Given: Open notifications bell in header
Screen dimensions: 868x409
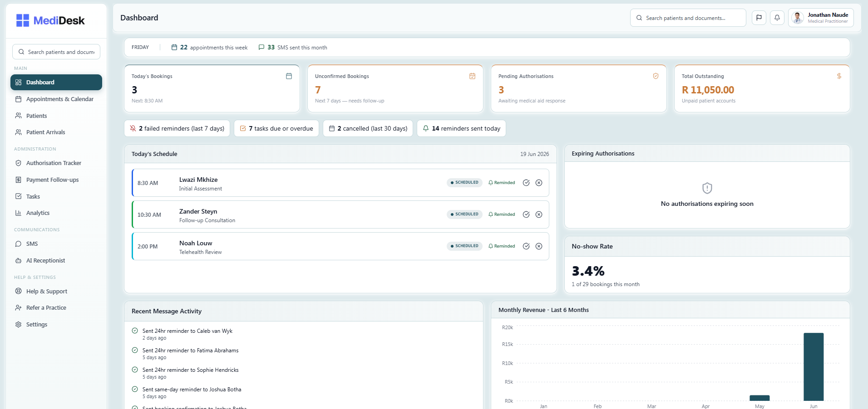Looking at the screenshot, I should (777, 18).
